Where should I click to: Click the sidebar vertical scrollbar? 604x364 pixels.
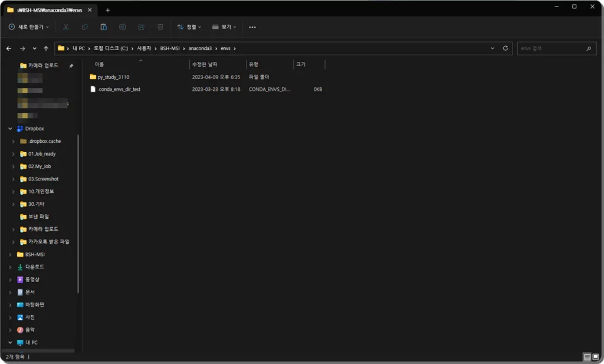click(78, 212)
